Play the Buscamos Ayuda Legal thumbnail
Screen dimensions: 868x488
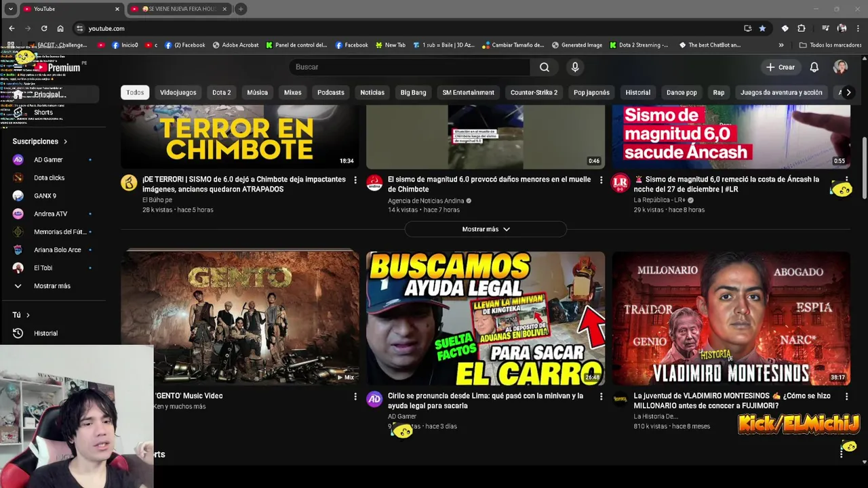click(x=486, y=319)
